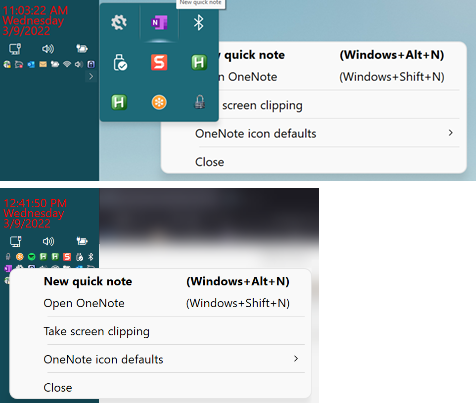Choose Open OneNote in the 12:41 PM menu
The width and height of the screenshot is (476, 403).
pos(160,303)
